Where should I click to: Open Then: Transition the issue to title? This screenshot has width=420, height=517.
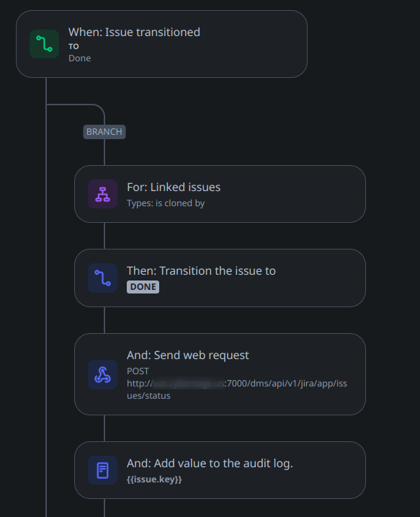(x=201, y=270)
